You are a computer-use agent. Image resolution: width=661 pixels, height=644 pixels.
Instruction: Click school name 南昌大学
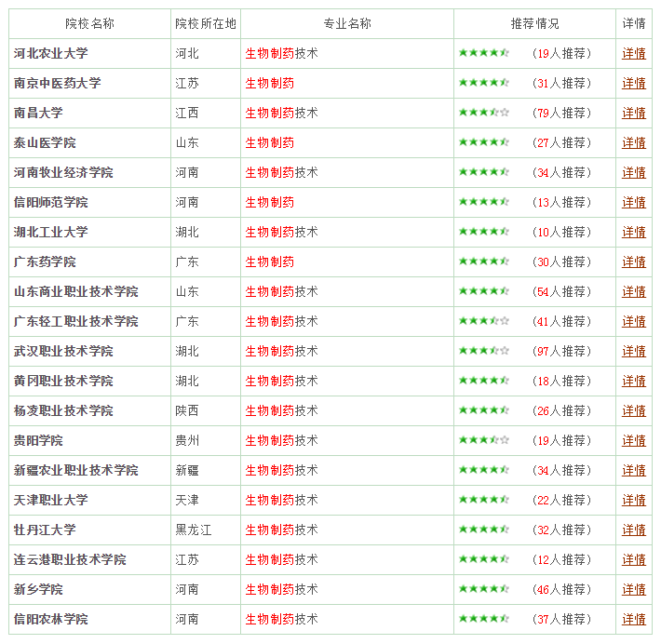click(x=38, y=113)
